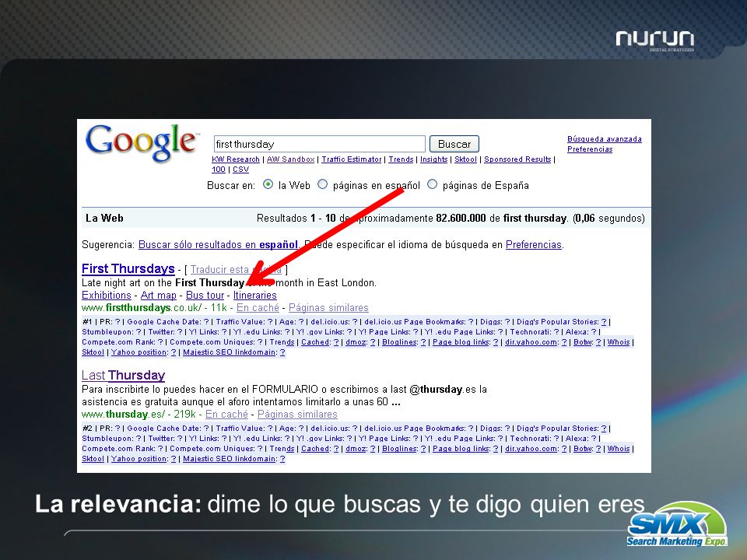Click 'Bloglines' link in result #1 toolbar
This screenshot has height=560, width=747.
pyautogui.click(x=399, y=342)
